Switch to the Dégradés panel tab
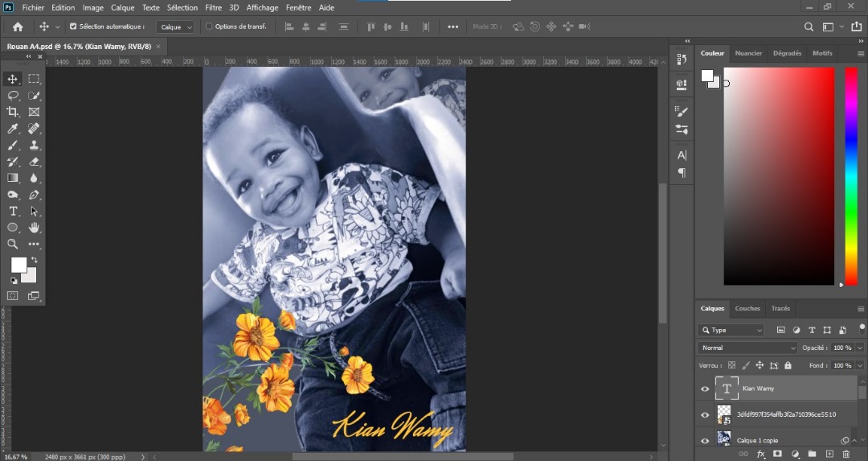 pos(787,53)
